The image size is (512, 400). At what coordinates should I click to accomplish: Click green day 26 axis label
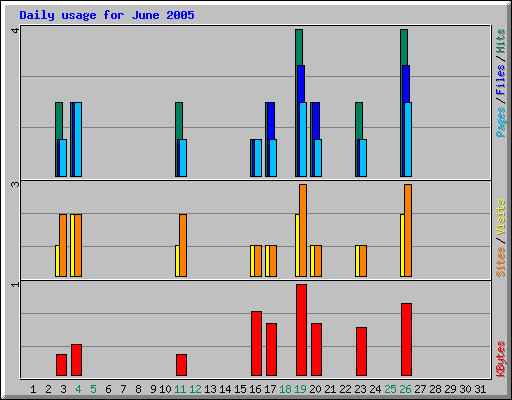[x=405, y=389]
